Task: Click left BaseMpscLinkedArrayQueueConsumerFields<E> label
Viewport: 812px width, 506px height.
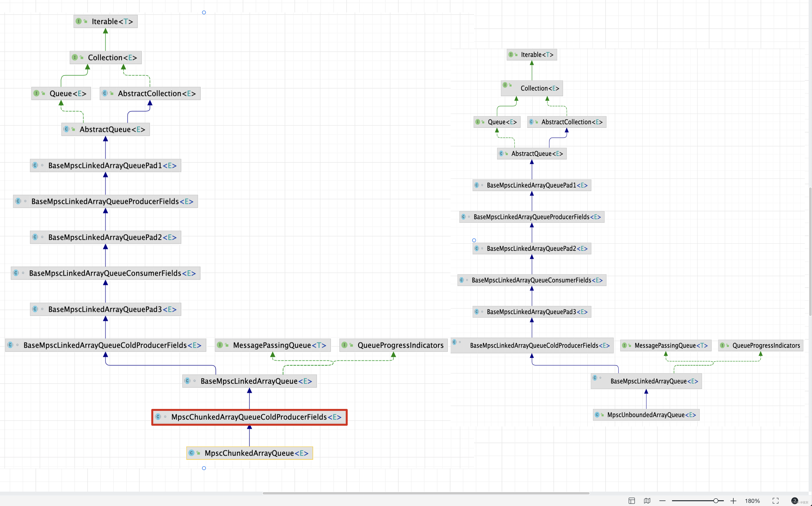Action: 112,273
